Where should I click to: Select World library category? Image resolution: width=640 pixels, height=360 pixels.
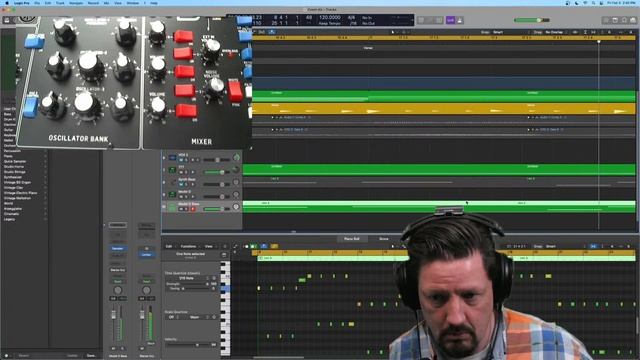tap(9, 203)
